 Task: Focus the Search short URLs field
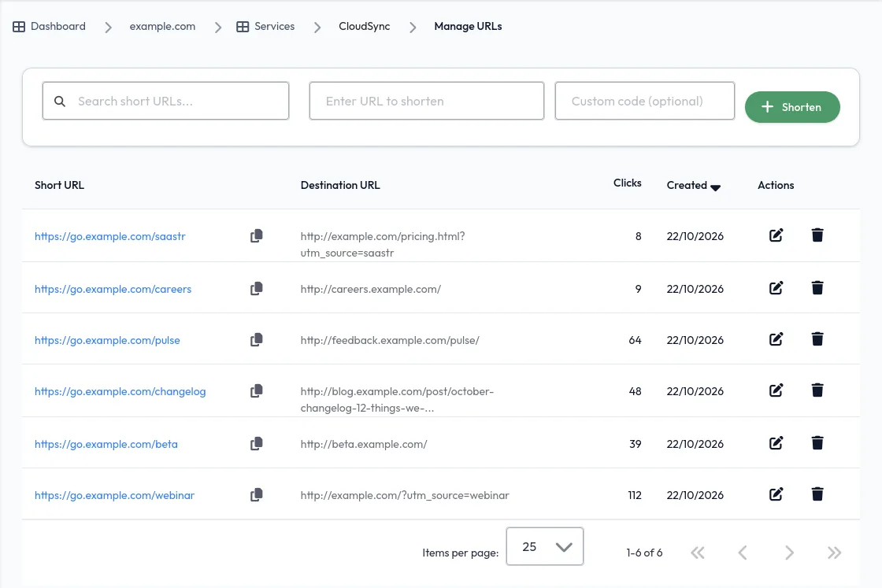click(x=165, y=101)
